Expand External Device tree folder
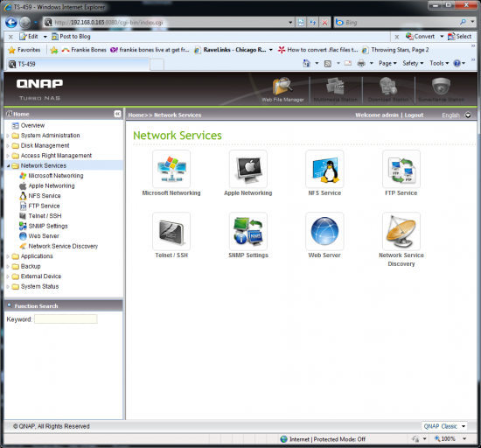The width and height of the screenshot is (481, 448). [x=8, y=276]
